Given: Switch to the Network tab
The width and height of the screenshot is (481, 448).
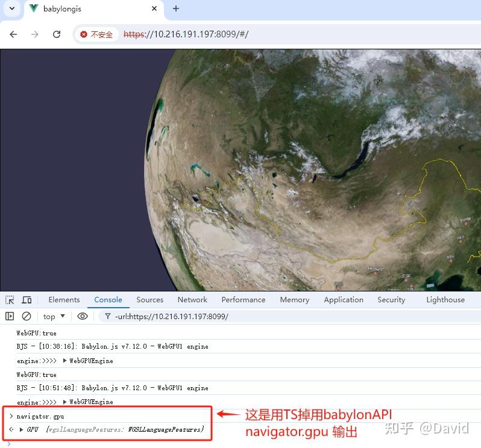Looking at the screenshot, I should click(192, 300).
